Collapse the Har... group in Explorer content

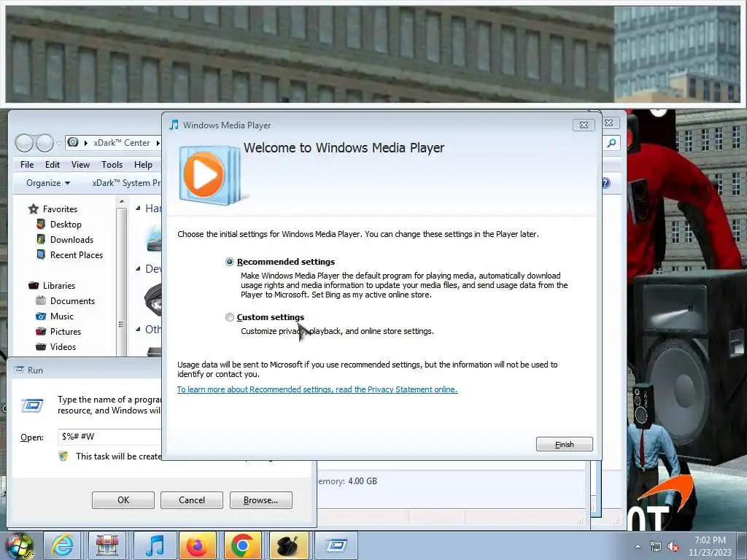click(x=138, y=208)
